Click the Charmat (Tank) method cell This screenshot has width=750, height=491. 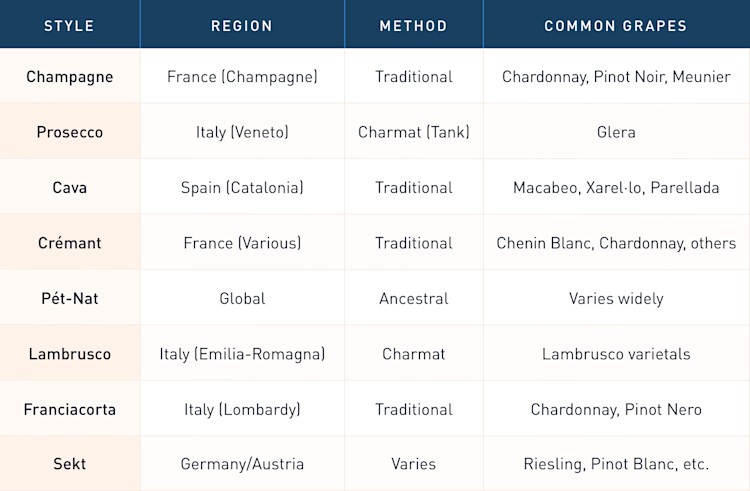414,132
